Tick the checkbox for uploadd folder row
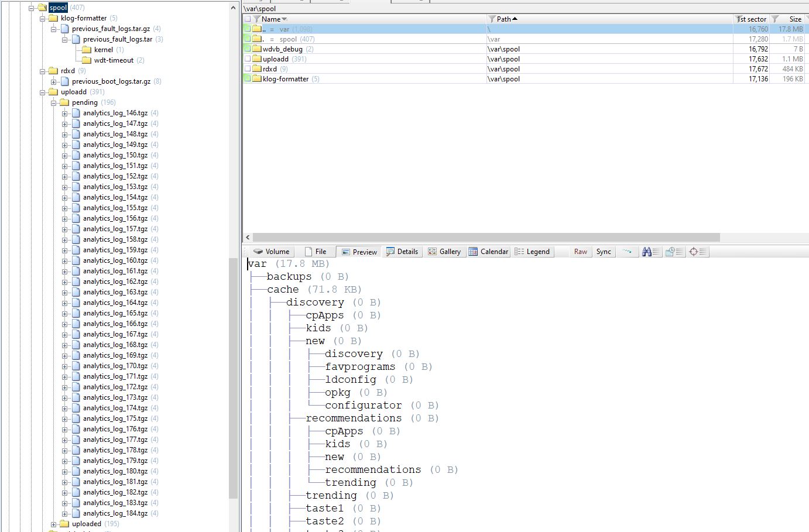Viewport: 809px width, 532px height. 248,59
